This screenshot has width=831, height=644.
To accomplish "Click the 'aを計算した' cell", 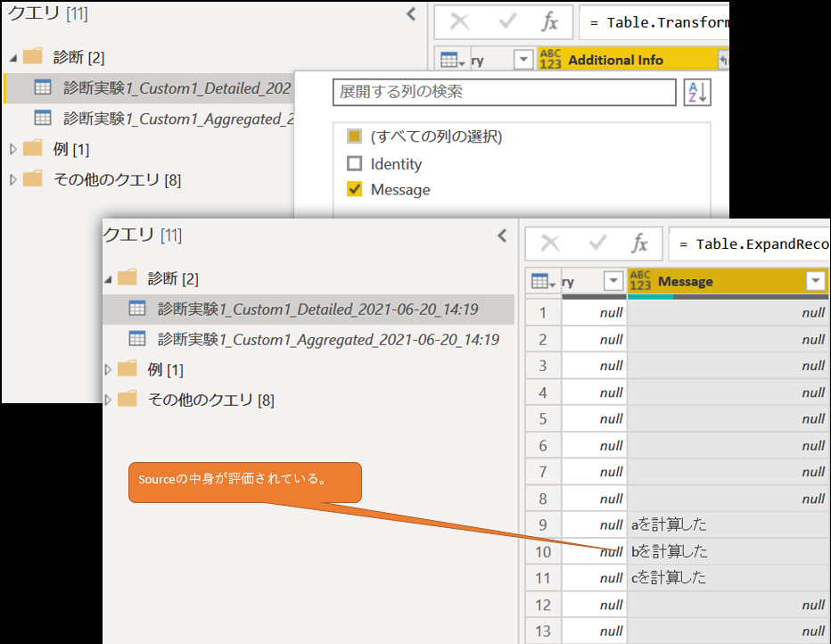I will (x=728, y=524).
